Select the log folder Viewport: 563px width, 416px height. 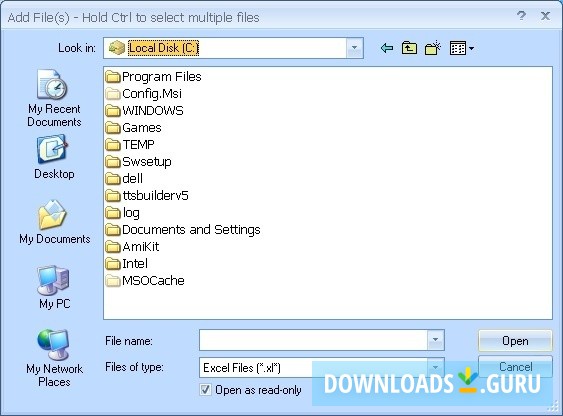point(123,212)
